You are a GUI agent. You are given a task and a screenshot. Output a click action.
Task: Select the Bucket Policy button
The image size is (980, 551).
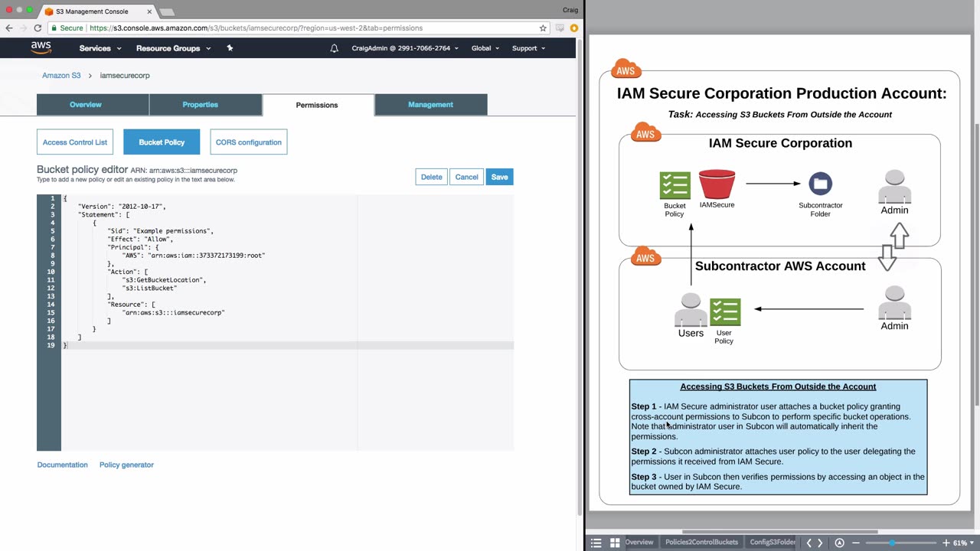click(x=162, y=142)
